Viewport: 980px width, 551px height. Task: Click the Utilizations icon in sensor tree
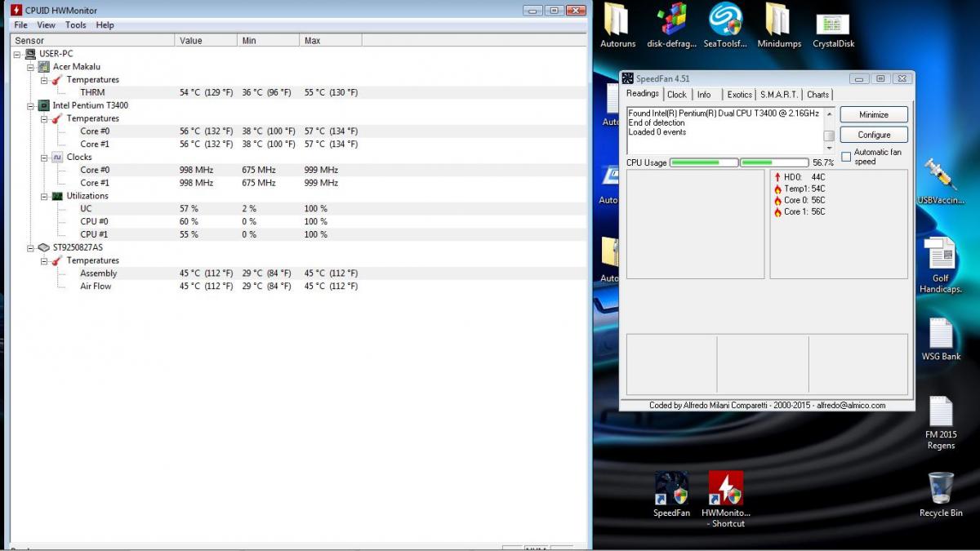click(57, 196)
